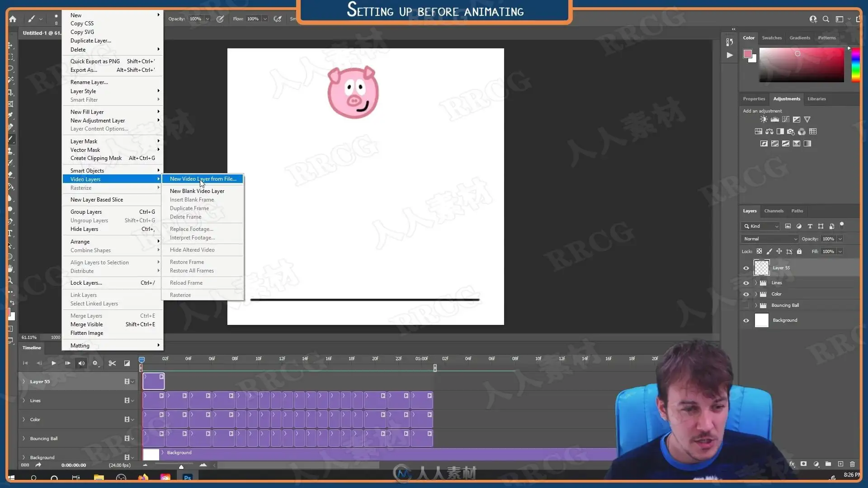Choose Flatten Image from the menu

point(87,333)
